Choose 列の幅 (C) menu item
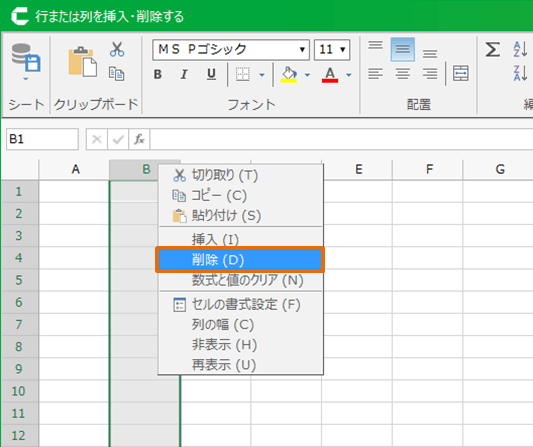533x447 pixels. coord(241,325)
